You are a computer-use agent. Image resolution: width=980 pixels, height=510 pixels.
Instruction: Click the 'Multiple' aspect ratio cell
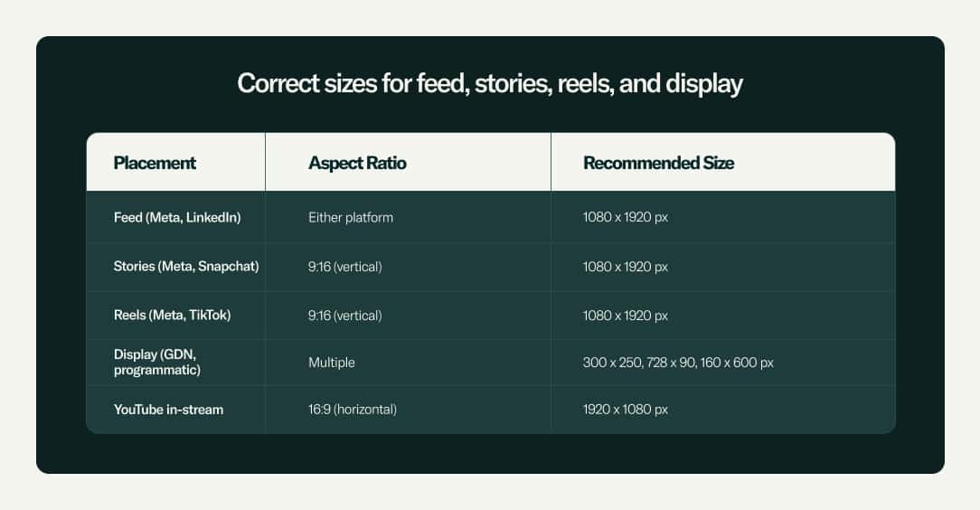332,363
